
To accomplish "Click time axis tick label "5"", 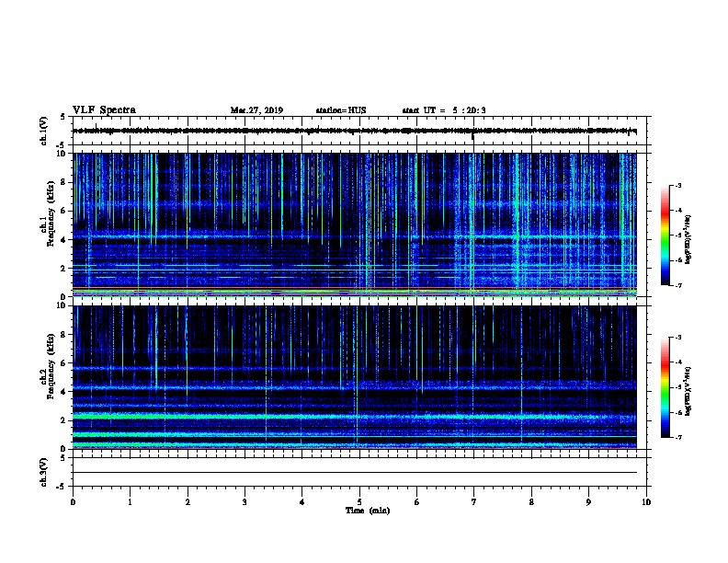I will point(359,502).
